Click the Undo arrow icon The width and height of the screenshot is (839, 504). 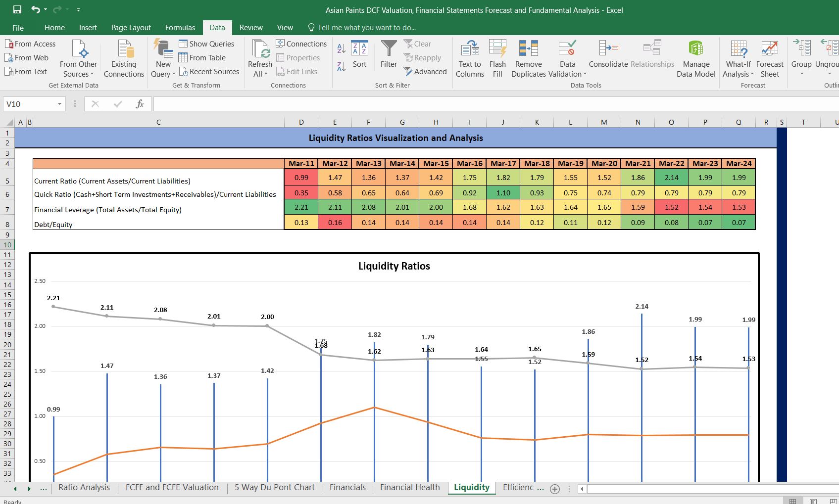pyautogui.click(x=36, y=9)
